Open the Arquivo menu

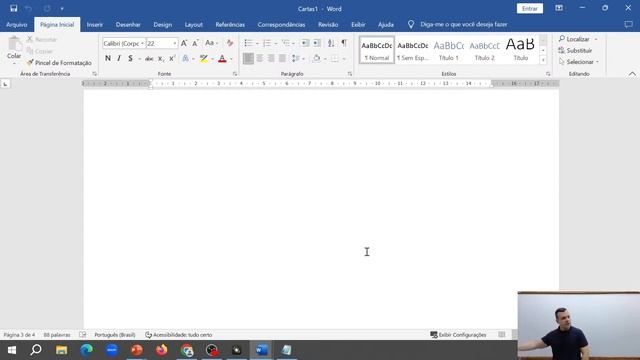[x=17, y=24]
